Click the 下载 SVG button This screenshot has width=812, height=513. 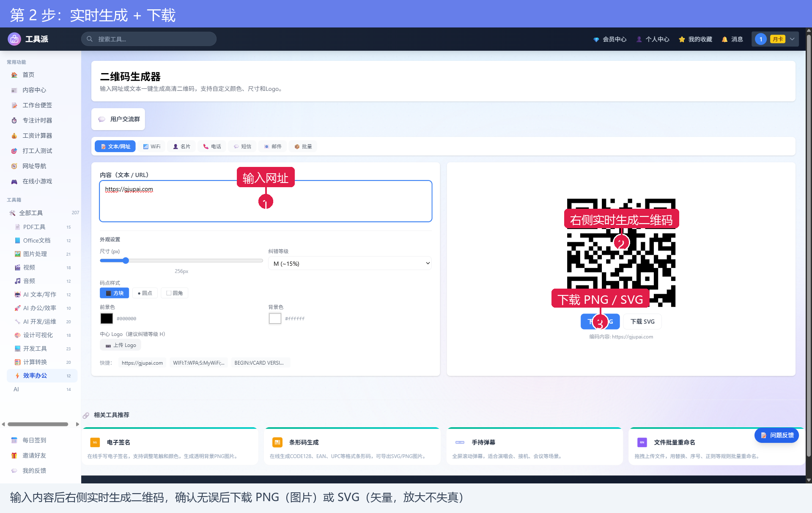click(642, 322)
